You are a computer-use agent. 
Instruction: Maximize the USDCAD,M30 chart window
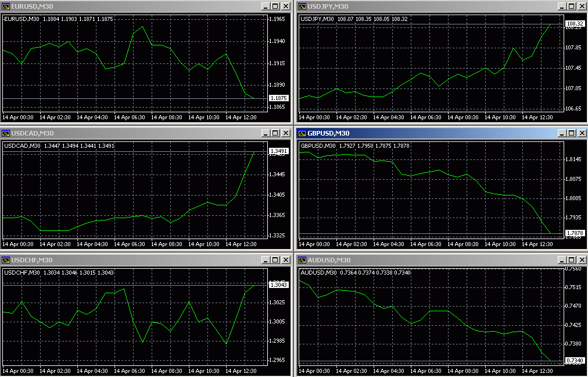pos(275,133)
